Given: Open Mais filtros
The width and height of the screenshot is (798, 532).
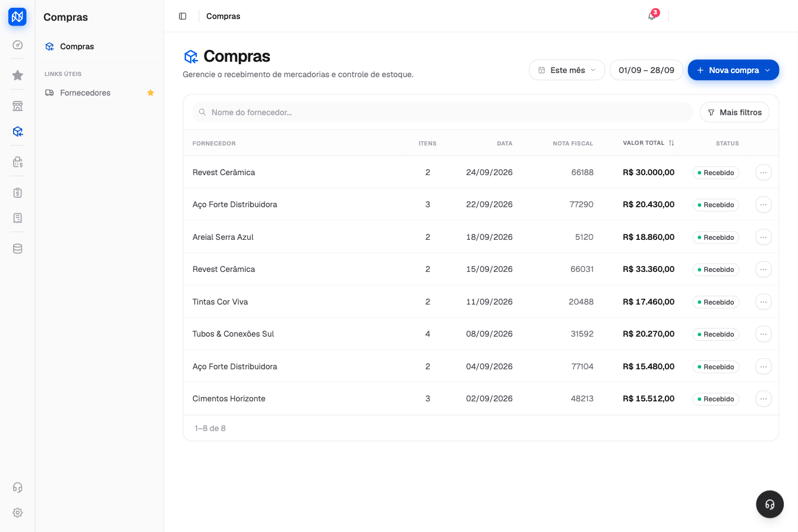Looking at the screenshot, I should coord(734,112).
